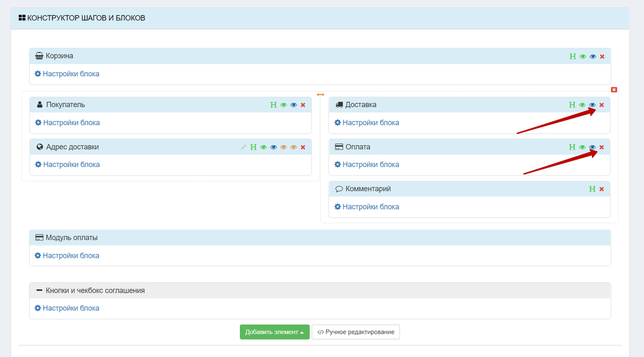Click the green H icon in Корзина block
The height and width of the screenshot is (357, 644).
point(573,57)
